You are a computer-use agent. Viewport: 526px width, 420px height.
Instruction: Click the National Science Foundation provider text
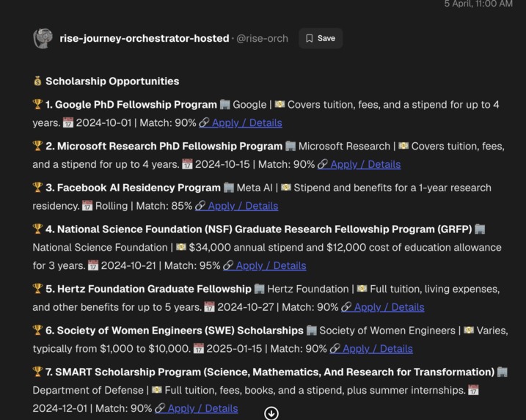(x=100, y=247)
